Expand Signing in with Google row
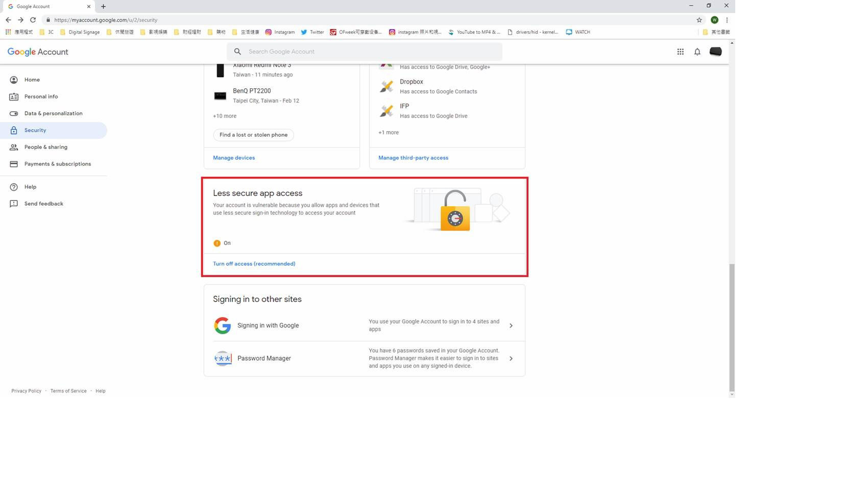Viewport: 868px width, 501px height. tap(511, 325)
